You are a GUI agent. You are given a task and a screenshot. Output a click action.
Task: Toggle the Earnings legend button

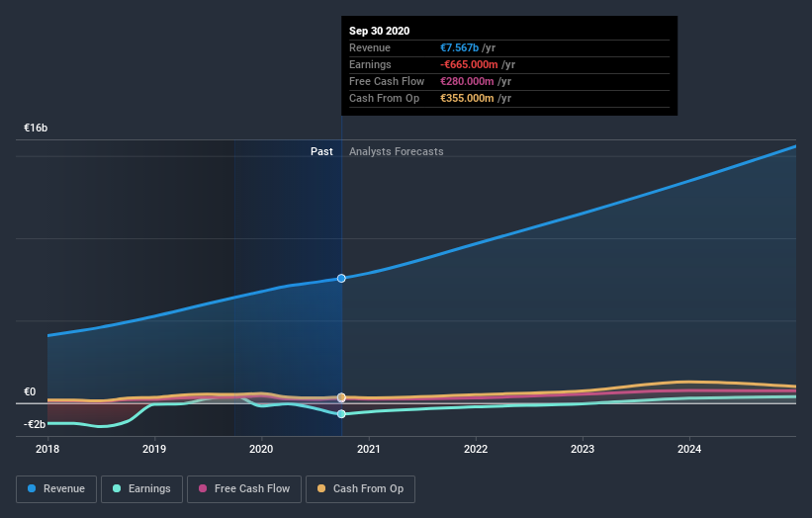[x=141, y=489]
